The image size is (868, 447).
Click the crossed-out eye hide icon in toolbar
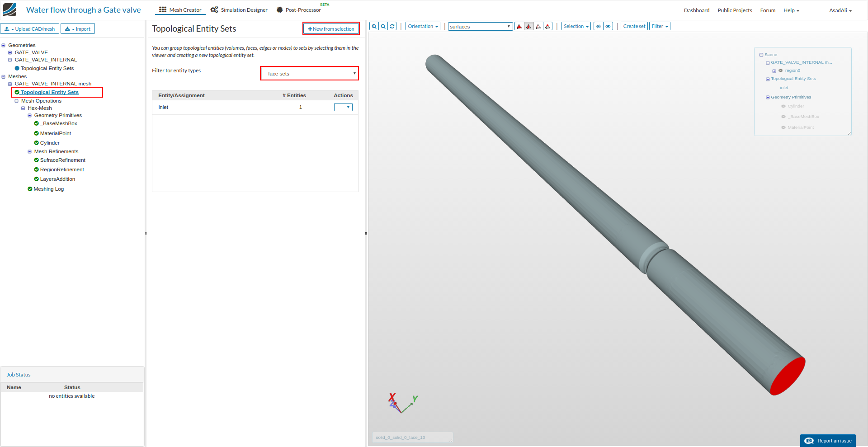pyautogui.click(x=599, y=26)
